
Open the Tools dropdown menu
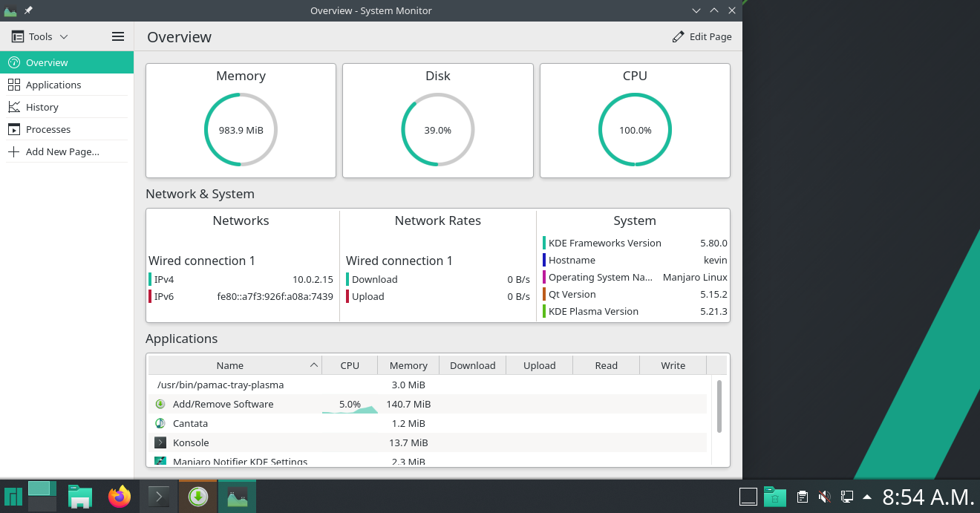coord(40,36)
